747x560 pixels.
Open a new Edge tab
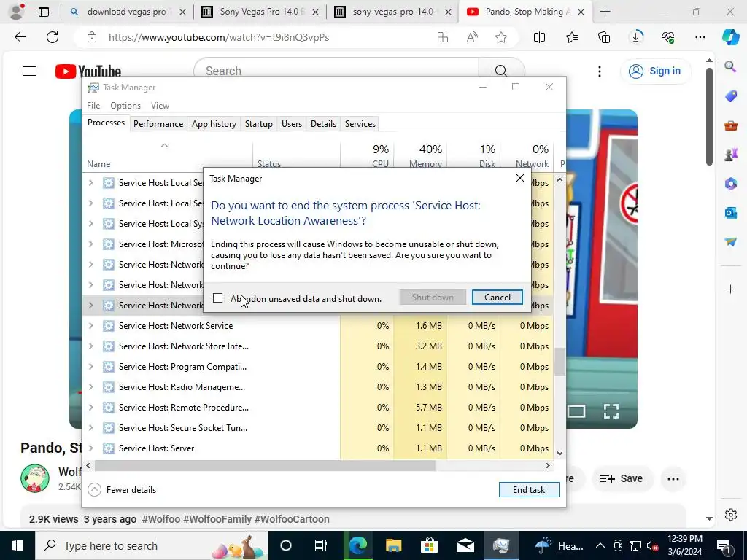coord(605,12)
